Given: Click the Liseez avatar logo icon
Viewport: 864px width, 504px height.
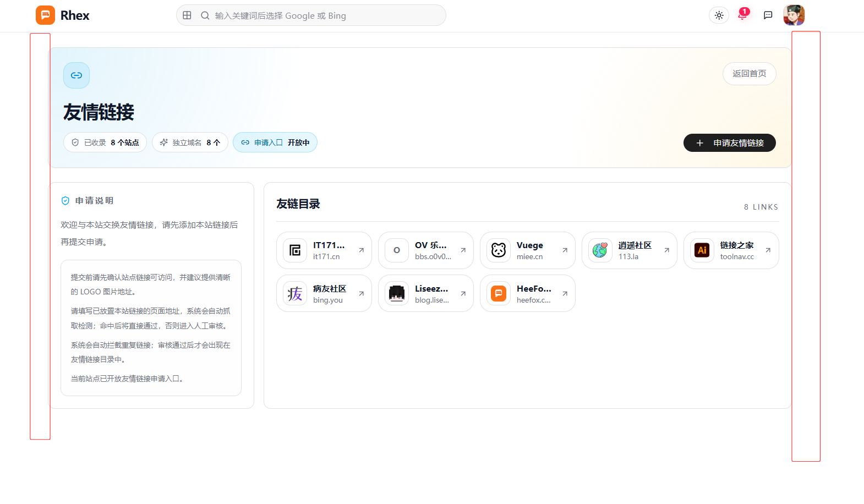Looking at the screenshot, I should pyautogui.click(x=397, y=293).
